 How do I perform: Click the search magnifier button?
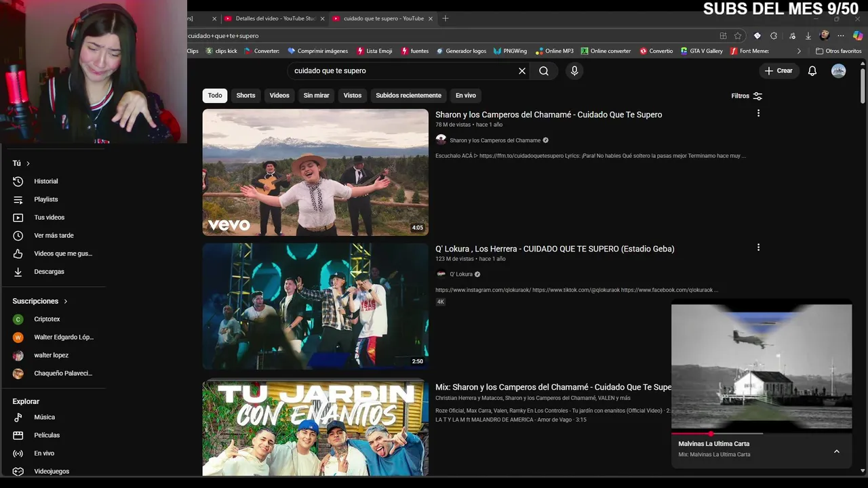pos(544,70)
